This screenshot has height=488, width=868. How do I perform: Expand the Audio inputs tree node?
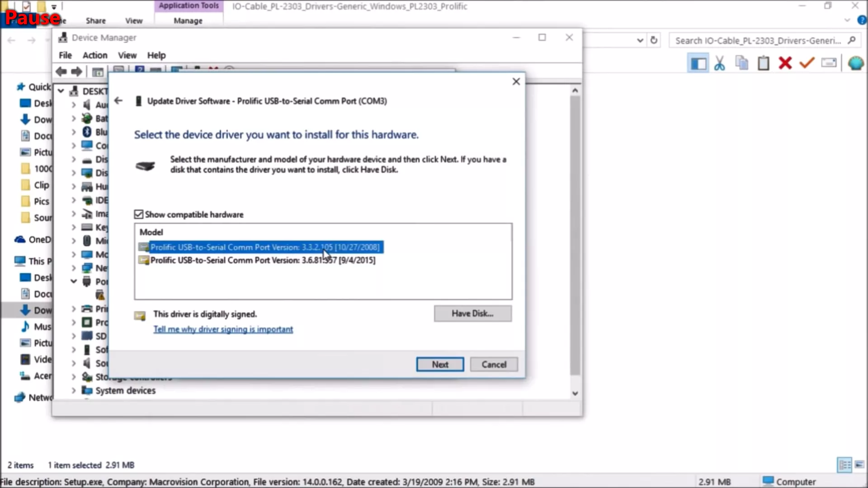[73, 105]
